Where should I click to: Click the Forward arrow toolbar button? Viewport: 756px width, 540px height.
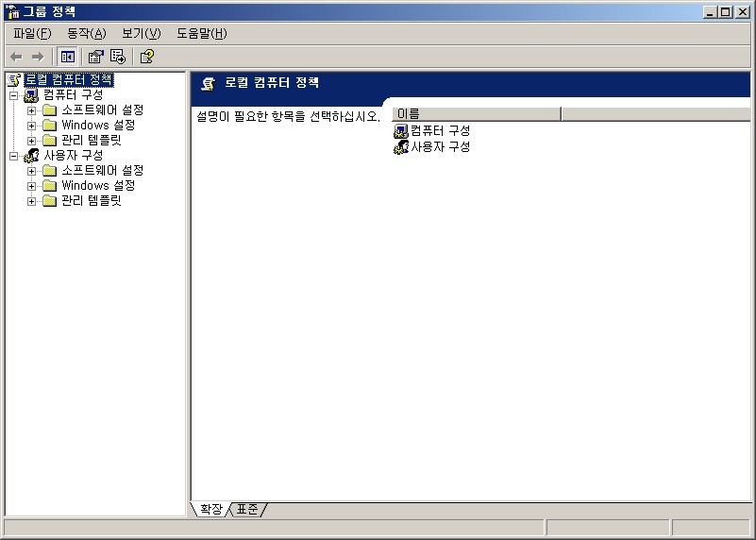click(x=38, y=57)
